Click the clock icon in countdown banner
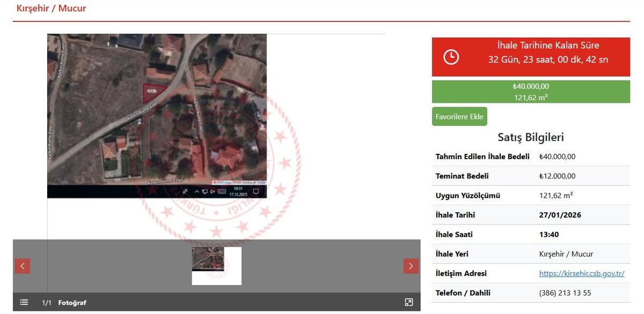The width and height of the screenshot is (644, 314). tap(451, 57)
